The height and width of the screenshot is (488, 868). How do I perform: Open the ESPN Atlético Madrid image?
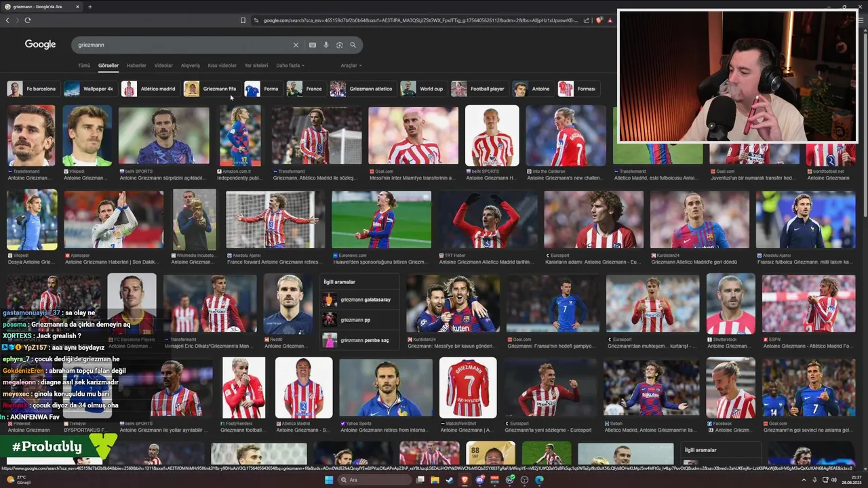pyautogui.click(x=808, y=304)
